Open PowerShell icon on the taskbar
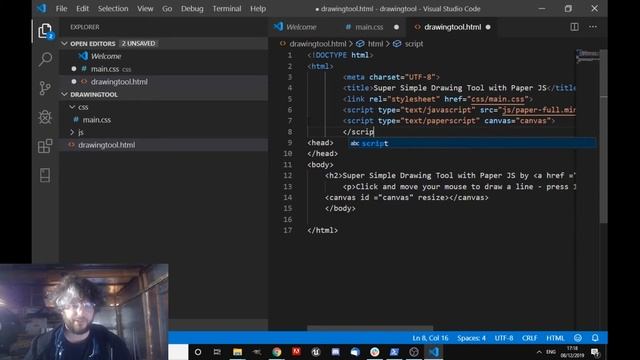 tap(394, 352)
